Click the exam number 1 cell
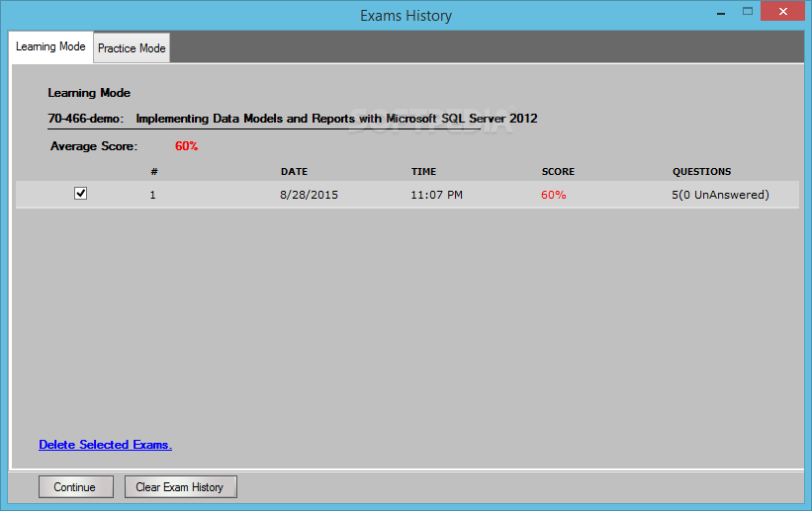 [x=152, y=195]
